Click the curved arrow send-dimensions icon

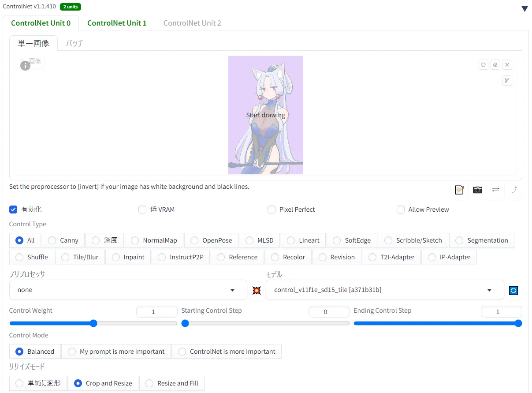(x=513, y=190)
